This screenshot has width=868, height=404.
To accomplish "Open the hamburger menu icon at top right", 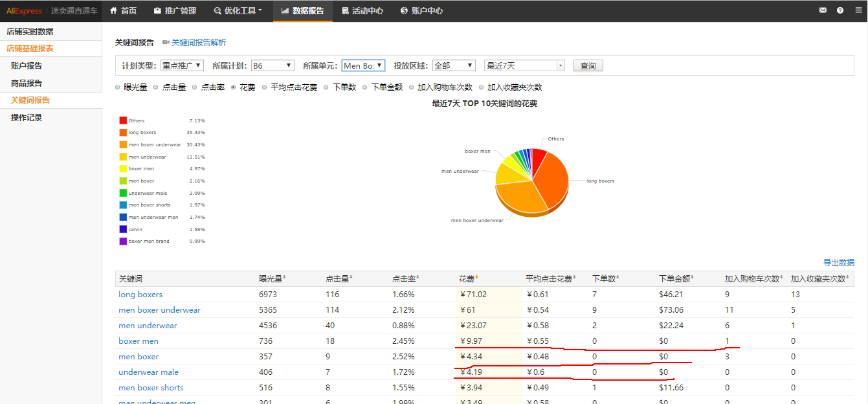I will tap(858, 10).
